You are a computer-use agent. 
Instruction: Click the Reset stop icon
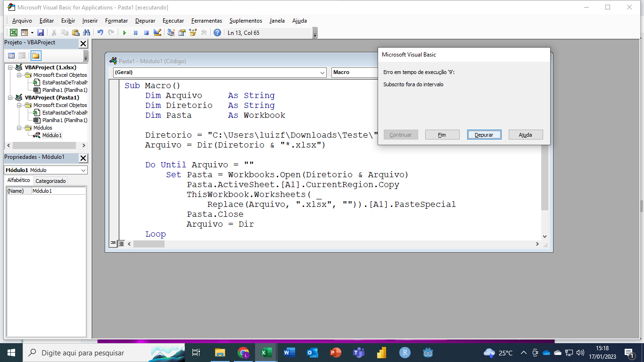tap(146, 33)
